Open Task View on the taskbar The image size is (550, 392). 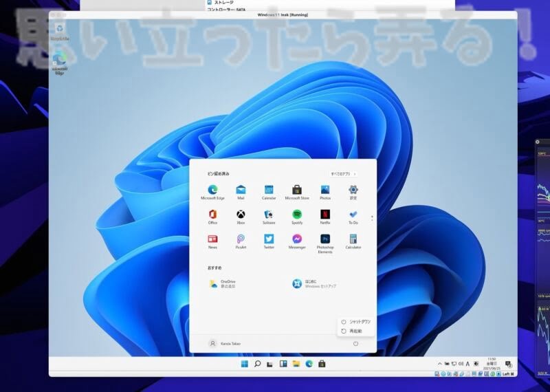pos(269,364)
